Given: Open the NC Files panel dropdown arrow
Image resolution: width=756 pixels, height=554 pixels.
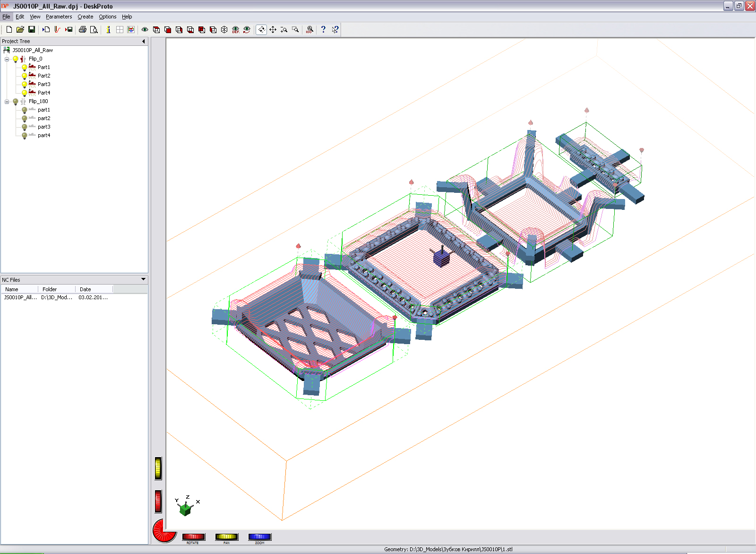Looking at the screenshot, I should pos(143,279).
